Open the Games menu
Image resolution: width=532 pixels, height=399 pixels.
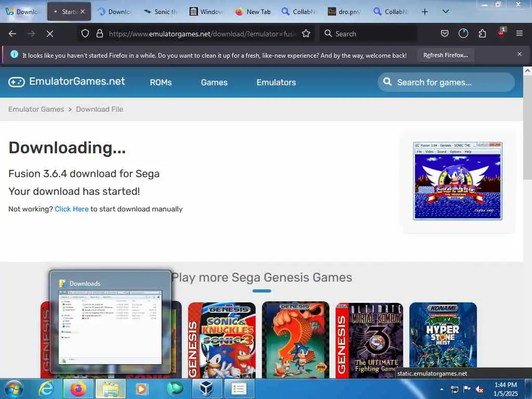(x=214, y=83)
